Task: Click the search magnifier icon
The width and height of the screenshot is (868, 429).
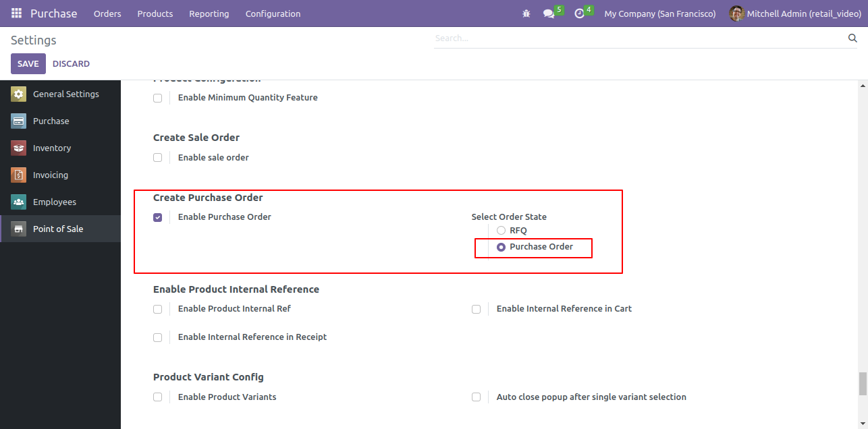Action: [852, 38]
